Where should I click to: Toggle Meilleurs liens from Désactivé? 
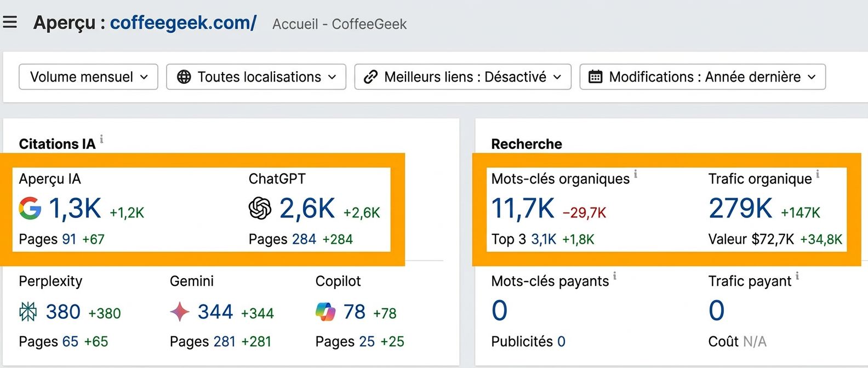pyautogui.click(x=462, y=77)
